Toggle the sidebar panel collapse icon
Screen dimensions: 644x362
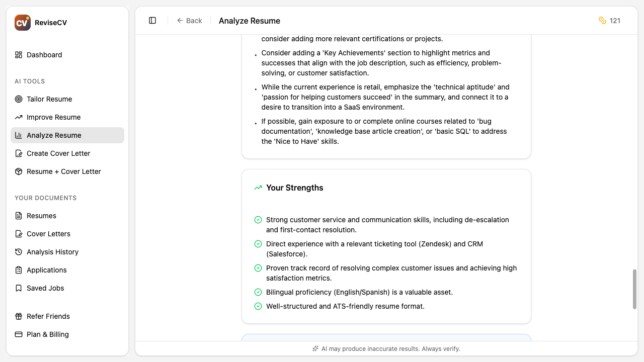point(152,20)
